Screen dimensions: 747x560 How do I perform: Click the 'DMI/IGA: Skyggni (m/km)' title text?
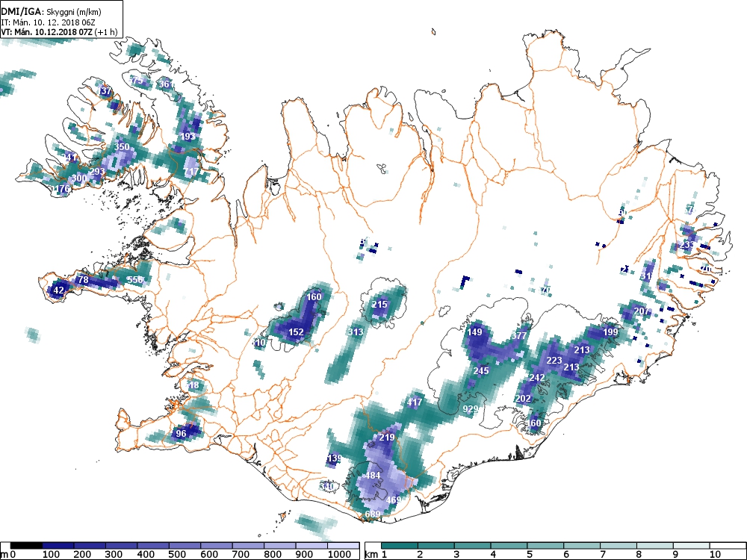click(x=51, y=13)
